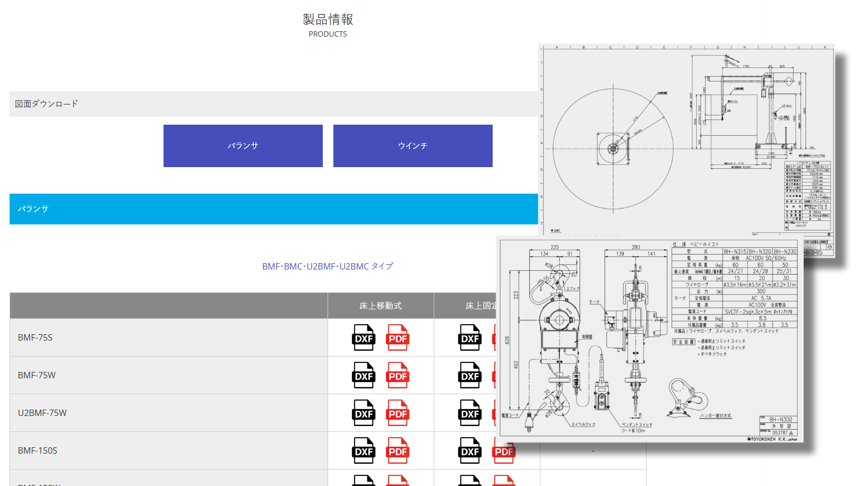Select the 床上移動式 column header
The image size is (868, 486).
coord(381,306)
